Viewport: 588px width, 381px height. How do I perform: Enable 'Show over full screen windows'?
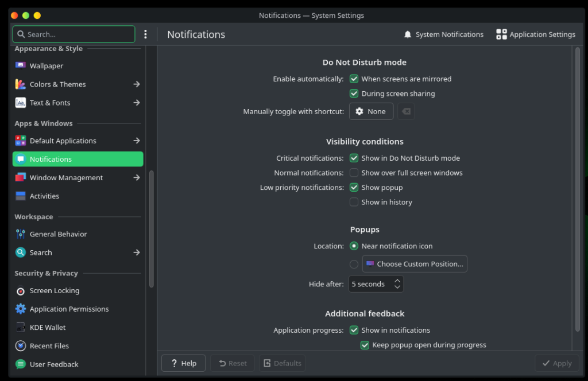pyautogui.click(x=354, y=173)
